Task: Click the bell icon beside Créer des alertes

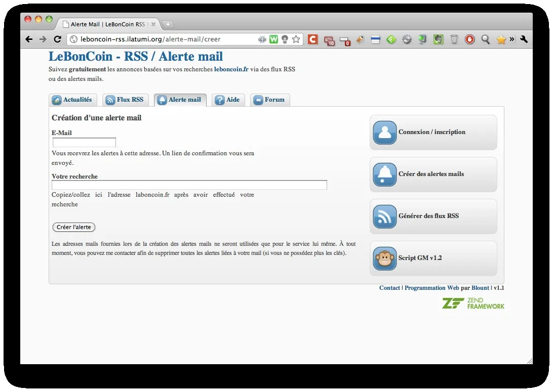Action: pos(384,175)
